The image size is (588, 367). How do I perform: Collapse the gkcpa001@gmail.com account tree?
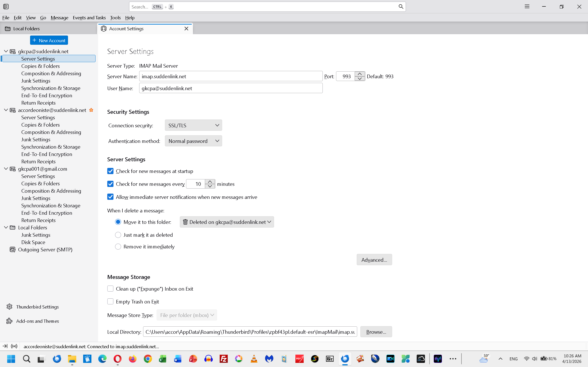pos(6,169)
